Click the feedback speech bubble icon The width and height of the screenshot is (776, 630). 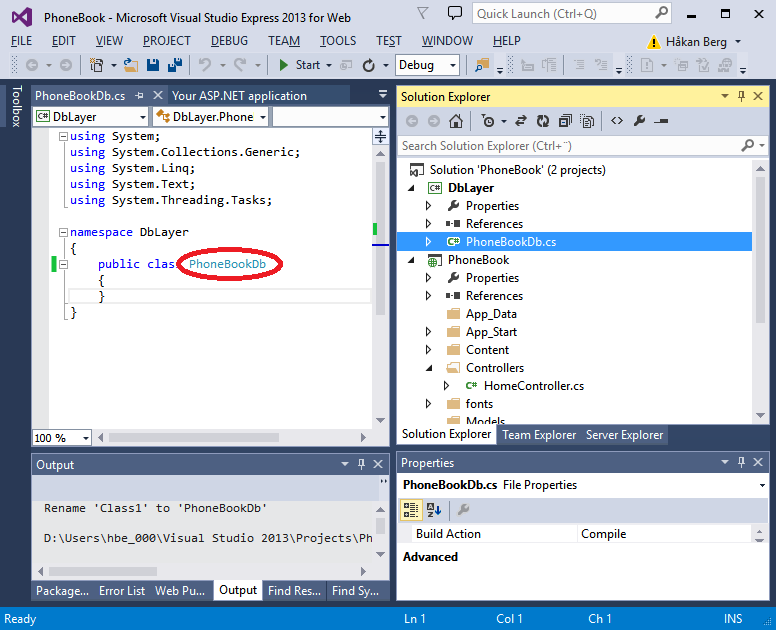[x=454, y=12]
